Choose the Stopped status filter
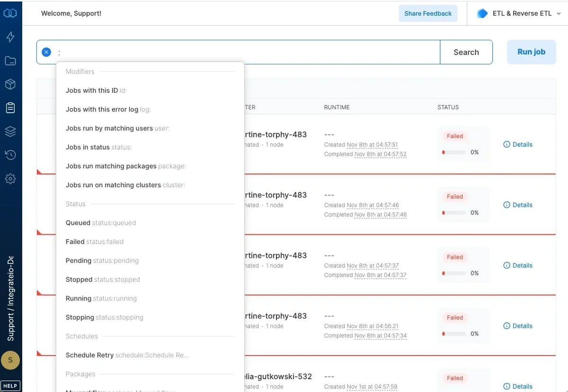The height and width of the screenshot is (392, 568). (x=150, y=280)
